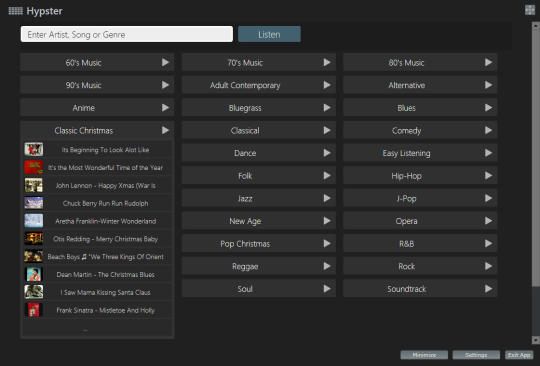Start the Rock station play arrow
The image size is (540, 366).
click(488, 266)
